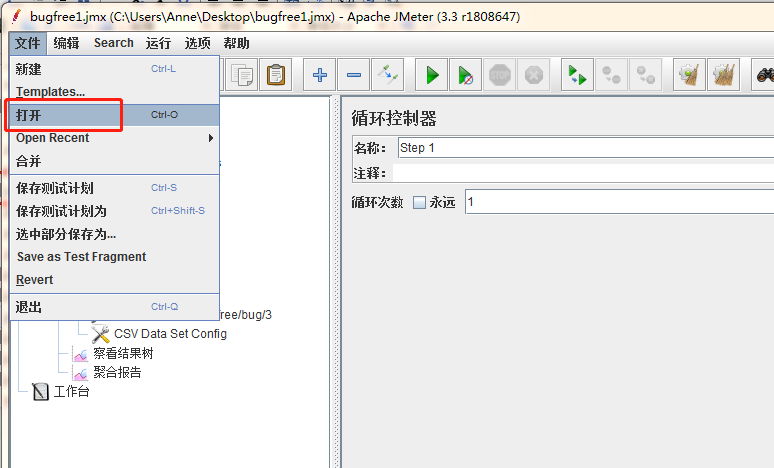Viewport: 774px width, 468px height.
Task: Click the Clear broom icon
Action: point(689,75)
